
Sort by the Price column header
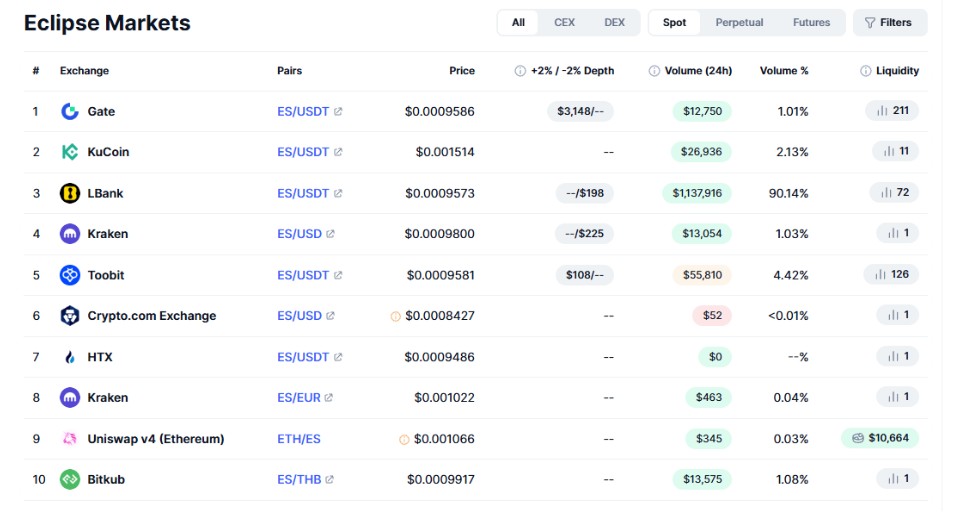pos(462,71)
